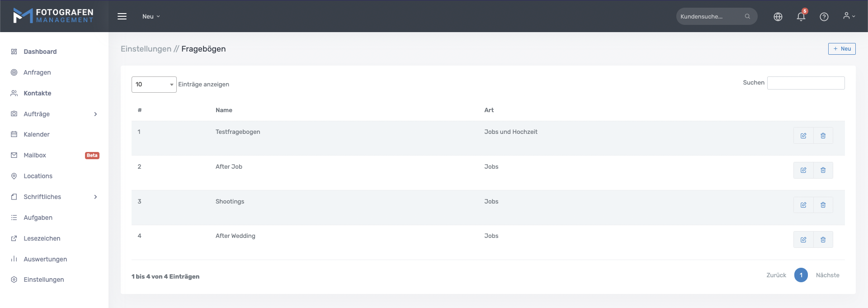The image size is (868, 308).
Task: Edit the Shootings questionnaire row
Action: tap(803, 205)
